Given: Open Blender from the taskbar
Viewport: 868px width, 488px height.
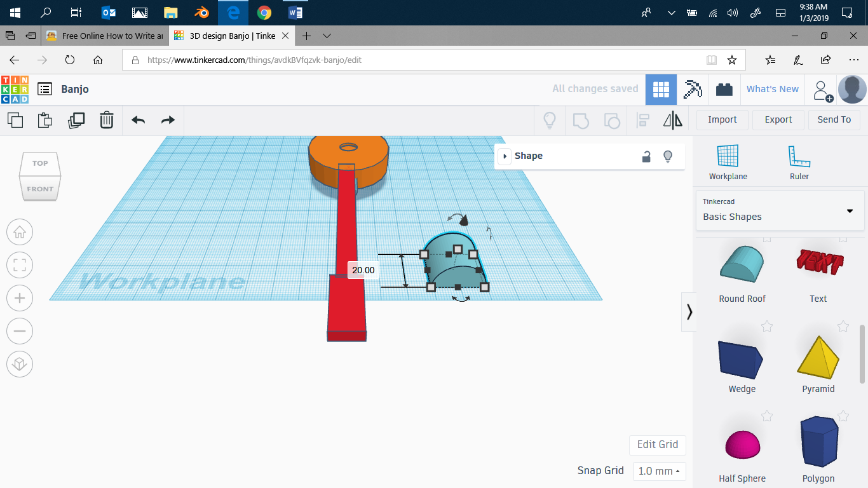Looking at the screenshot, I should (202, 13).
